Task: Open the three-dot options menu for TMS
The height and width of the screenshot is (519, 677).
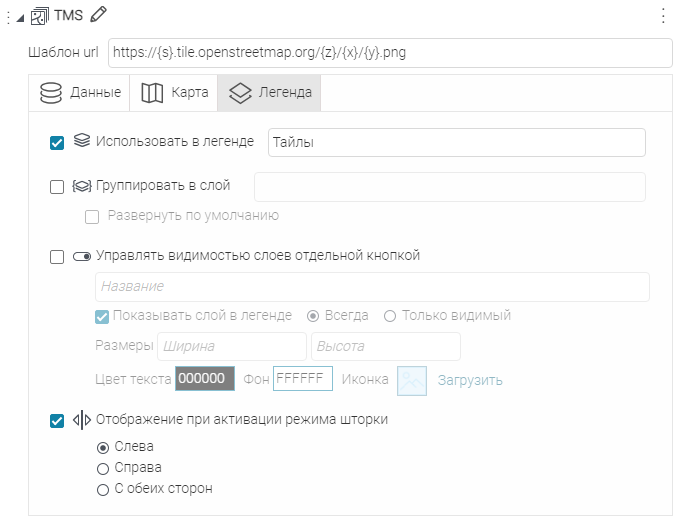Action: pos(662,15)
